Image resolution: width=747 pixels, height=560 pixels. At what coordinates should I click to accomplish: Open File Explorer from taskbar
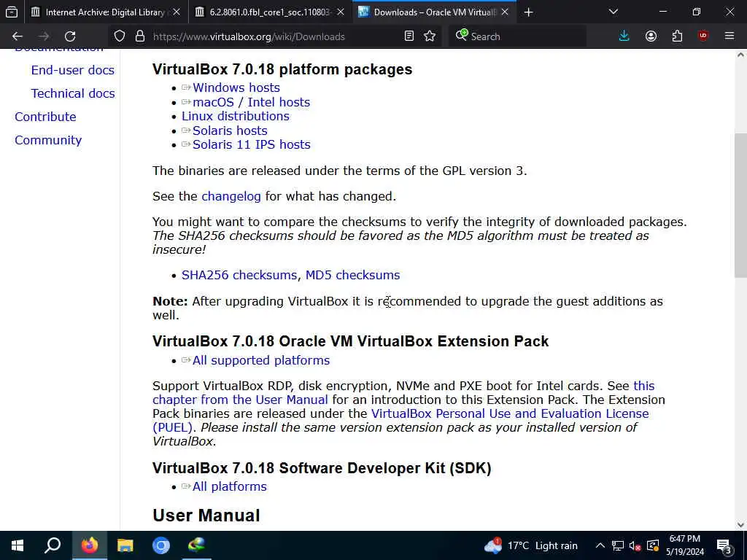tap(125, 545)
